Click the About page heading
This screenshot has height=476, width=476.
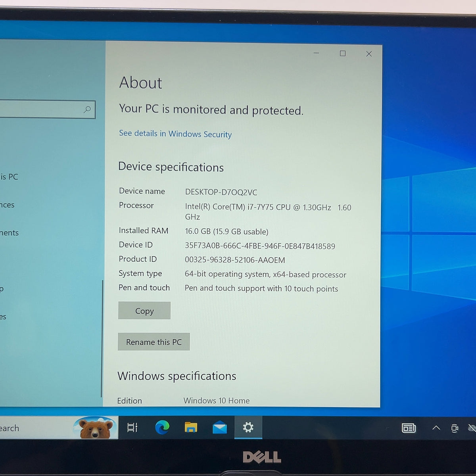point(141,83)
